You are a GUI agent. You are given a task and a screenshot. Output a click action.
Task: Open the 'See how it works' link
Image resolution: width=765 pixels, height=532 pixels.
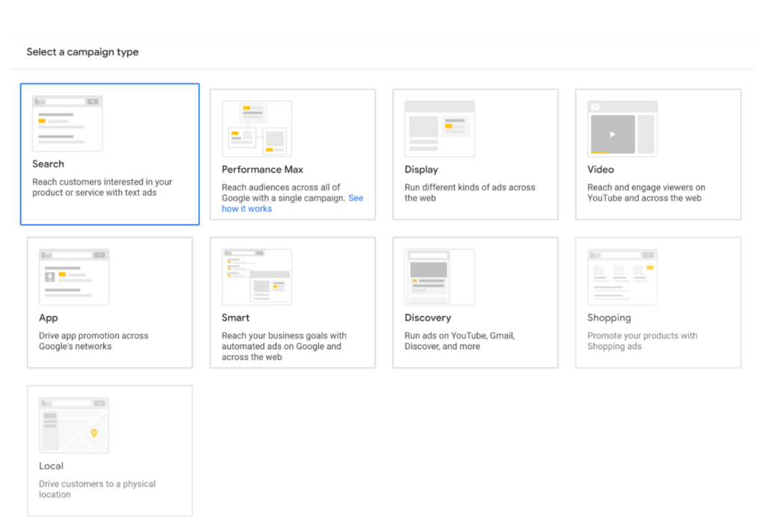tap(247, 208)
